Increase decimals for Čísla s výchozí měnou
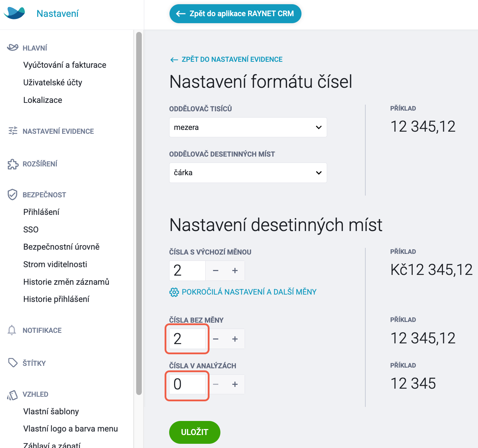Image resolution: width=478 pixels, height=448 pixels. click(235, 271)
